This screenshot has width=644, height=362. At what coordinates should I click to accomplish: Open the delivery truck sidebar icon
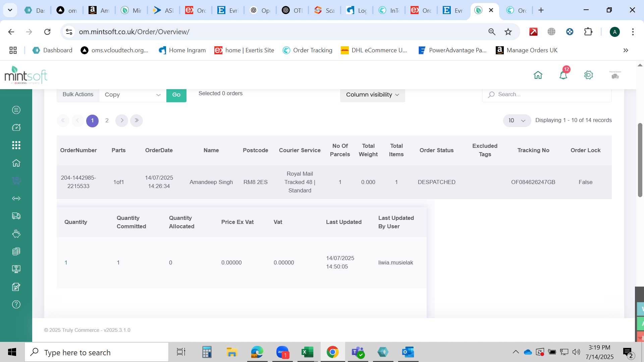pyautogui.click(x=16, y=216)
